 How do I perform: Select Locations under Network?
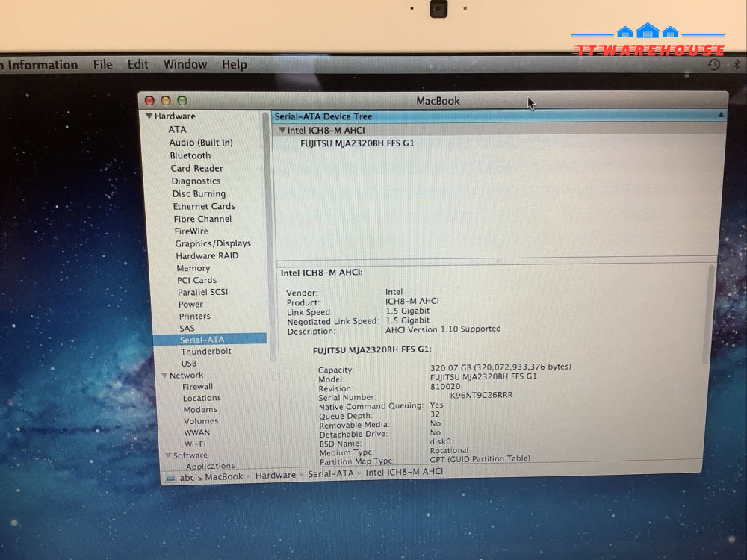pos(202,398)
